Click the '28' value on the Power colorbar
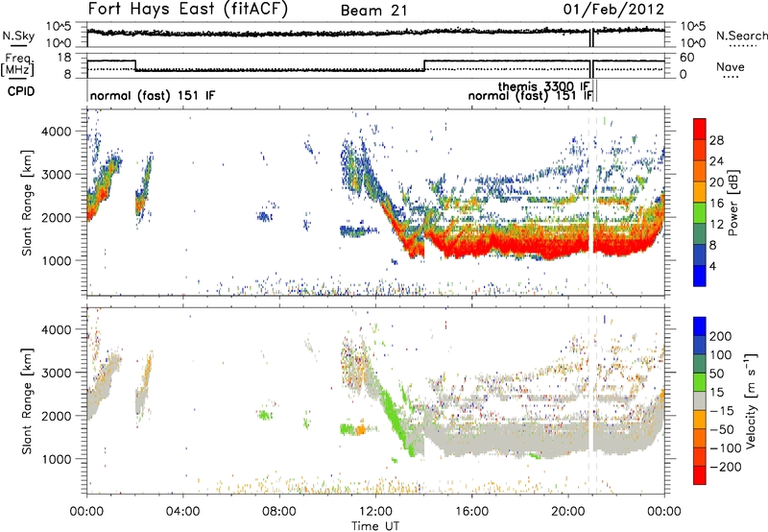The height and width of the screenshot is (532, 768). (716, 140)
